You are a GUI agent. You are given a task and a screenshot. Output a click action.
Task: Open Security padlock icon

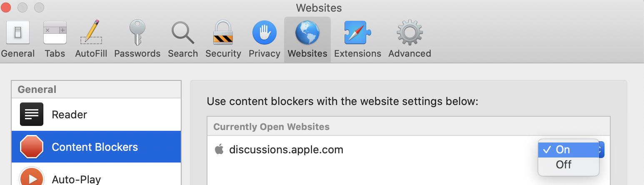(x=223, y=32)
